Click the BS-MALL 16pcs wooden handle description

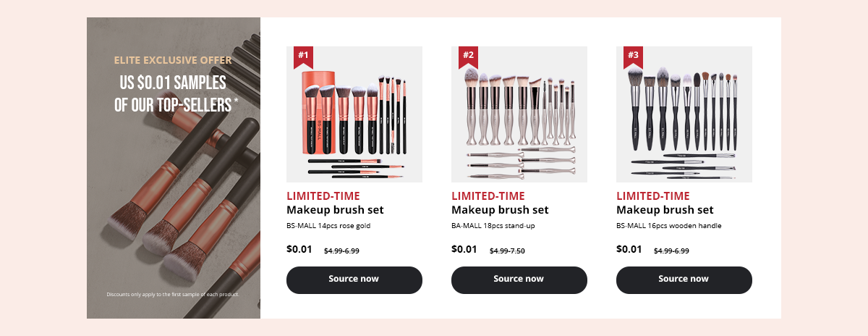coord(669,226)
